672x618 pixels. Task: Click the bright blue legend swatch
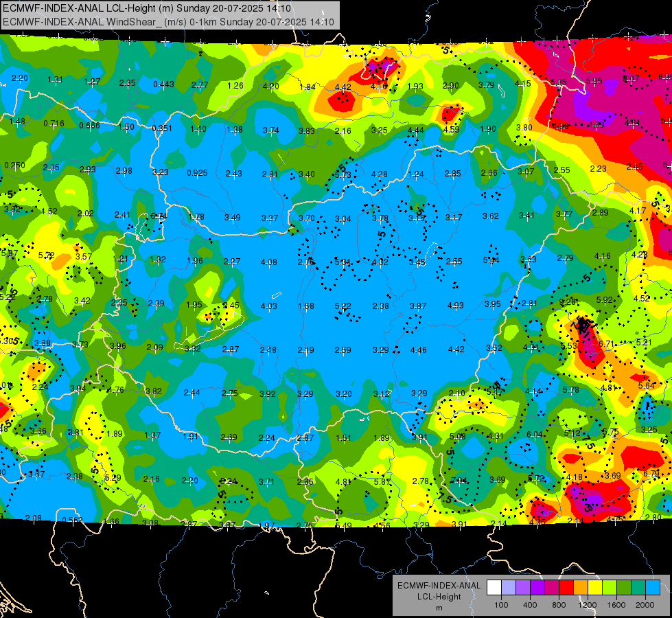pyautogui.click(x=653, y=588)
